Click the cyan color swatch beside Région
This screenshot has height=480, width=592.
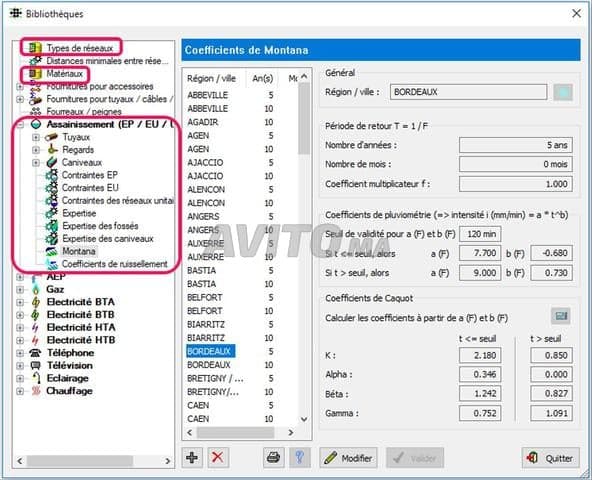(563, 92)
